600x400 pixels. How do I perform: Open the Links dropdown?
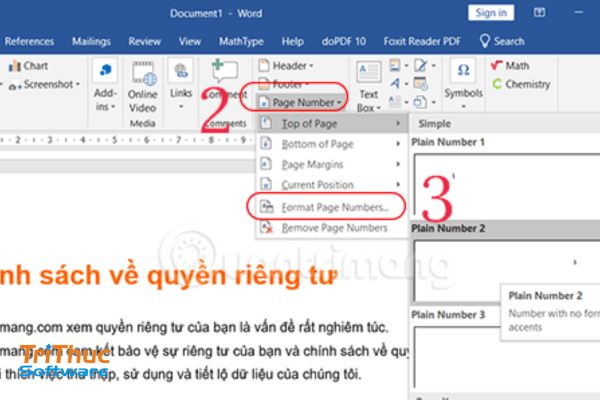(x=181, y=85)
